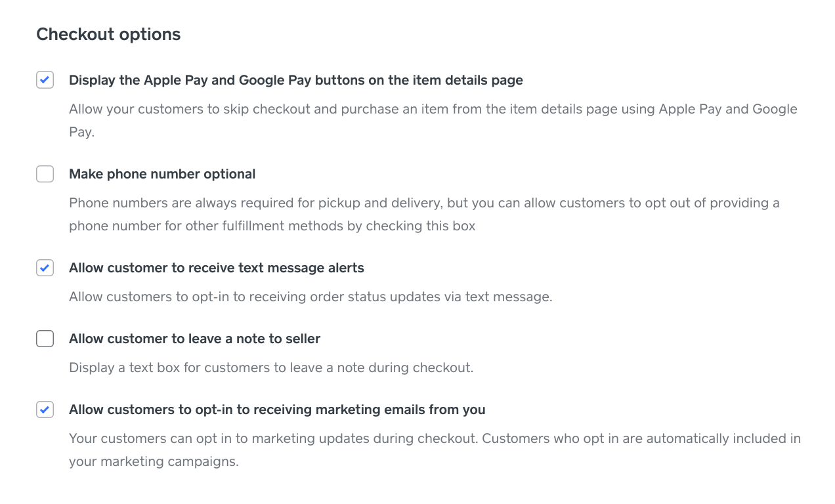Enable the leave a note to seller checkbox
The height and width of the screenshot is (504, 835).
[45, 339]
